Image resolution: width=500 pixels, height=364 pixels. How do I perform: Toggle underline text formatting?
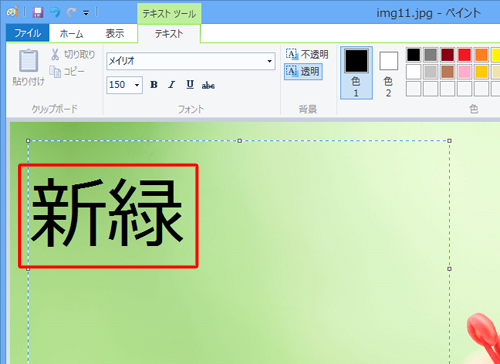(190, 85)
